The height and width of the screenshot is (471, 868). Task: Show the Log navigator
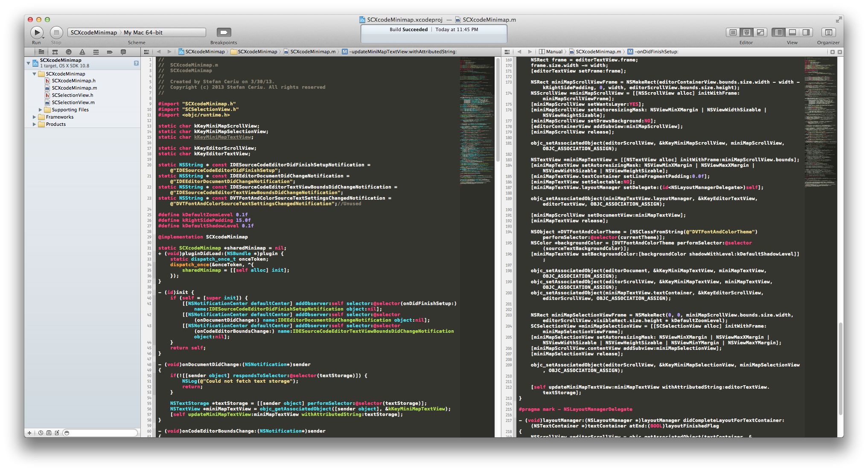(x=123, y=52)
